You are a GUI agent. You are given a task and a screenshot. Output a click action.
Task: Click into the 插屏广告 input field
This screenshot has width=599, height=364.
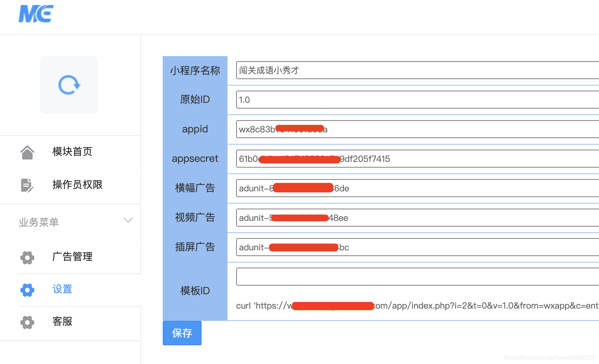pos(418,247)
